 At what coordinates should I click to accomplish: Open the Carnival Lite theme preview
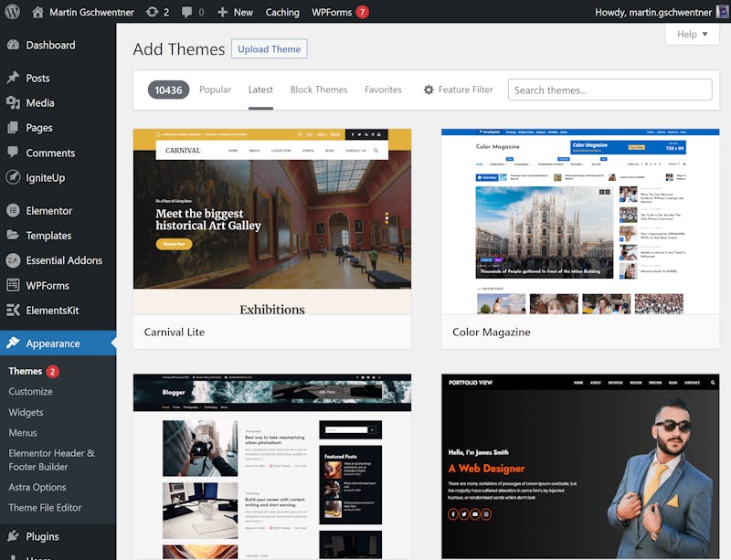(272, 222)
